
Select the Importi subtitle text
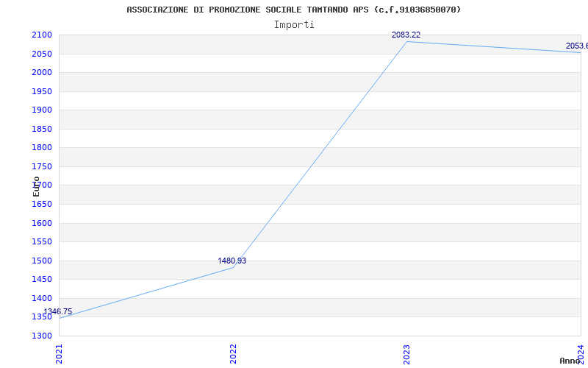click(x=294, y=25)
